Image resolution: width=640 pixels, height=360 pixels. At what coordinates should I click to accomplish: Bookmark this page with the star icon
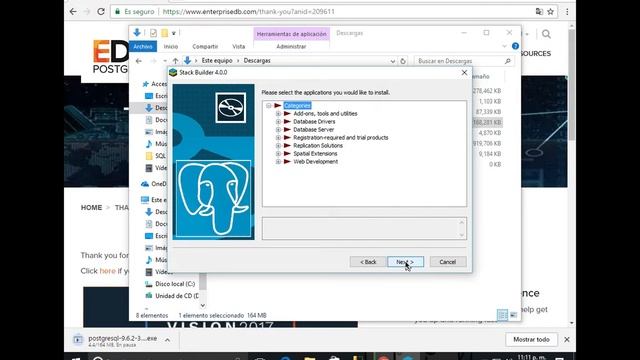click(x=551, y=11)
